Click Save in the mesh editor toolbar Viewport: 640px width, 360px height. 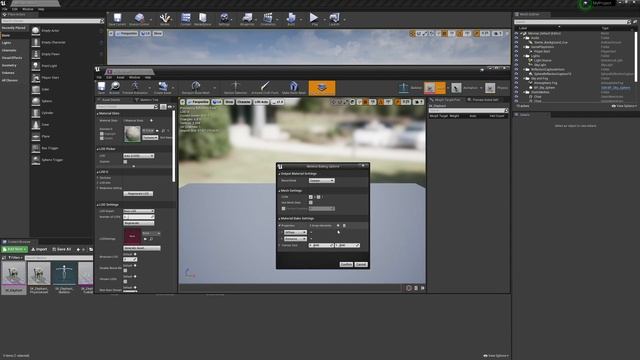coord(101,88)
